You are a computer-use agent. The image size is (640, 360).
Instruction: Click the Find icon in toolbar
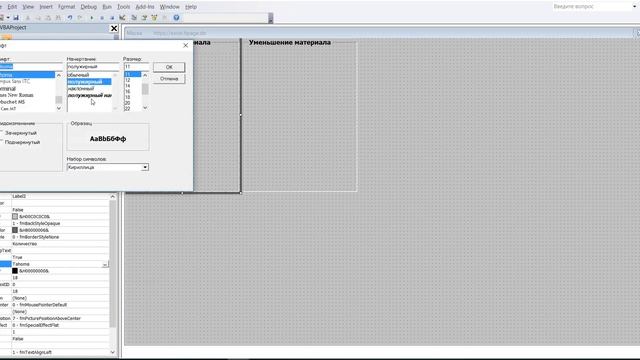58,18
